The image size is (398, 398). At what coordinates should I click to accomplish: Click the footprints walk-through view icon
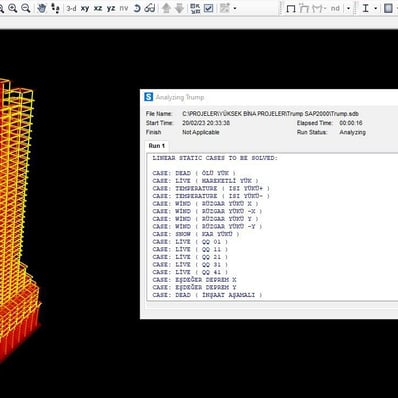click(56, 8)
